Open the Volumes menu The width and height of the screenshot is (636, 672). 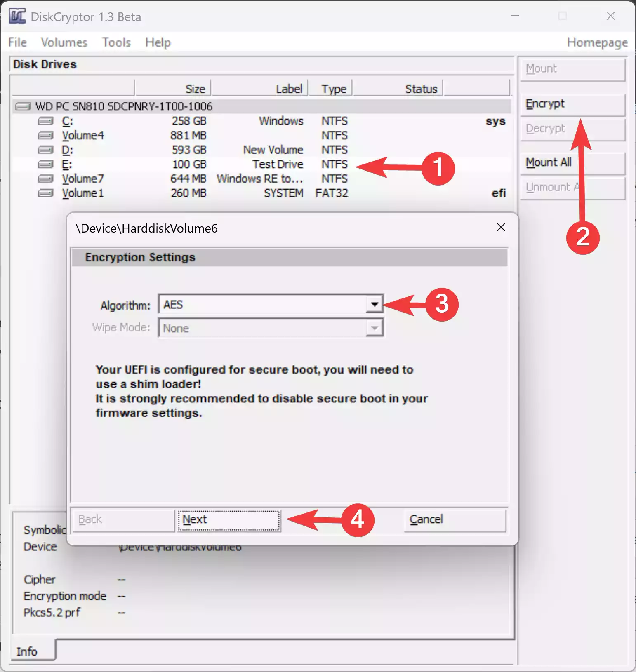click(x=64, y=42)
